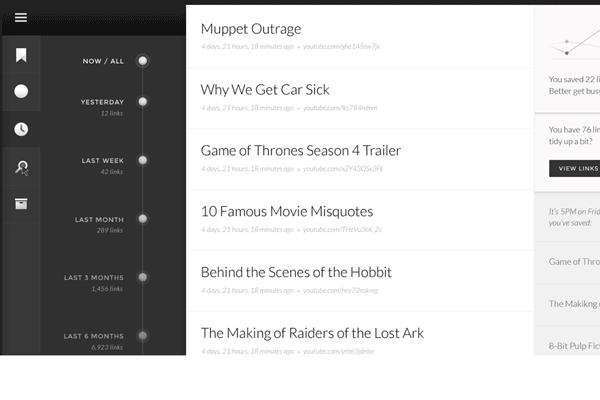Open the Muppet Outrage link
The image size is (600, 400).
click(251, 29)
